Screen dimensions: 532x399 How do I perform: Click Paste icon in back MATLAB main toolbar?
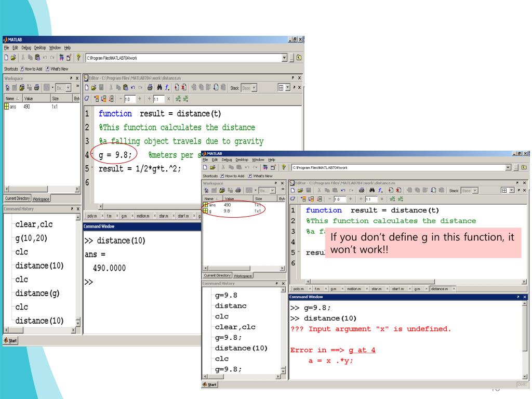click(37, 58)
